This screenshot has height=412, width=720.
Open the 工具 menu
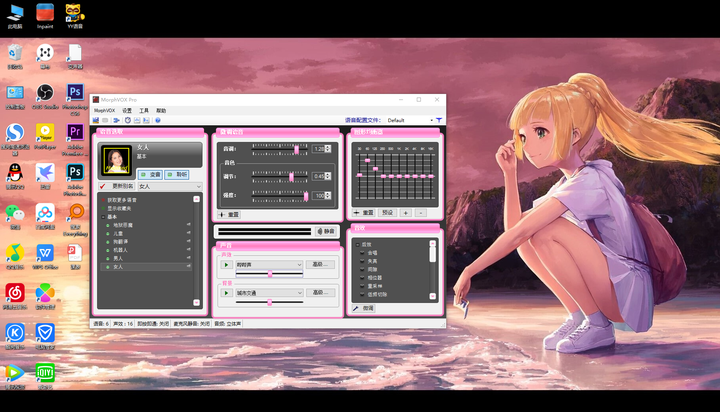point(144,111)
